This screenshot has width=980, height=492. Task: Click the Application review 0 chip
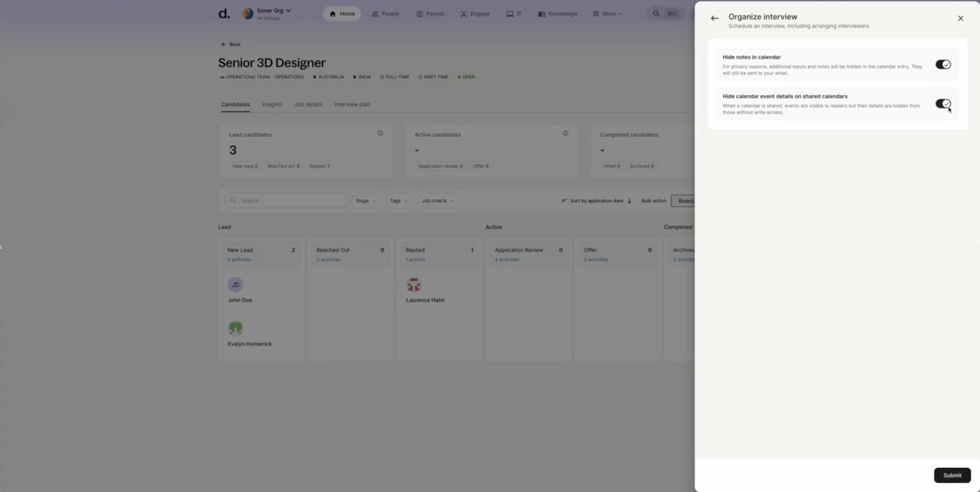(x=440, y=166)
